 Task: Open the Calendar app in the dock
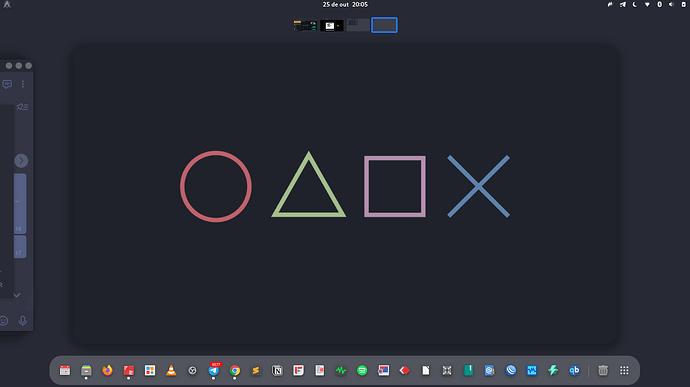[65, 370]
